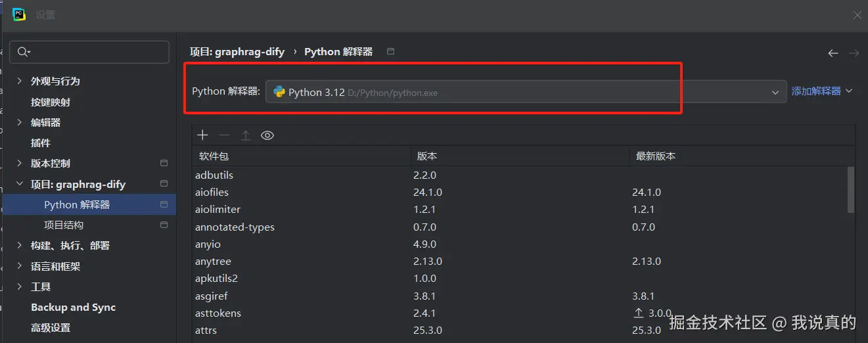Image resolution: width=868 pixels, height=343 pixels.
Task: Expand the 外观与行为 section
Action: [x=19, y=81]
